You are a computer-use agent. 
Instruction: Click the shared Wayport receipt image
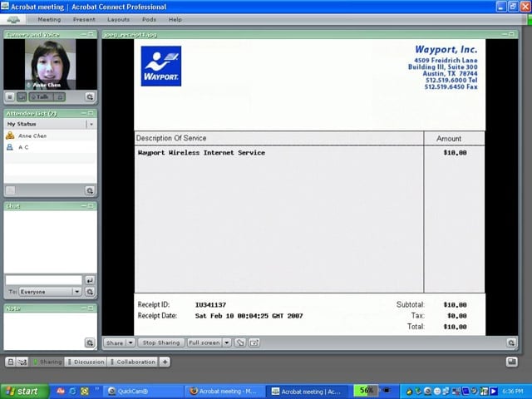tap(310, 187)
